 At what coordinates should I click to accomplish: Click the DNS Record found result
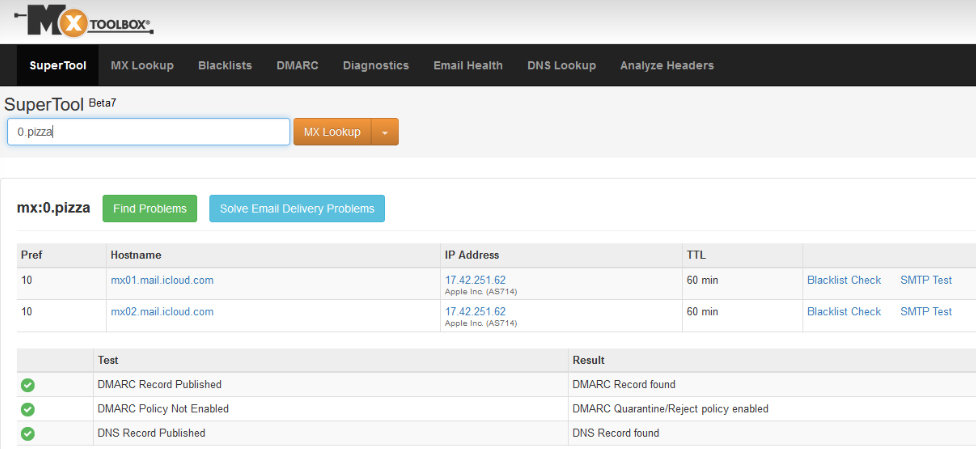pos(616,433)
